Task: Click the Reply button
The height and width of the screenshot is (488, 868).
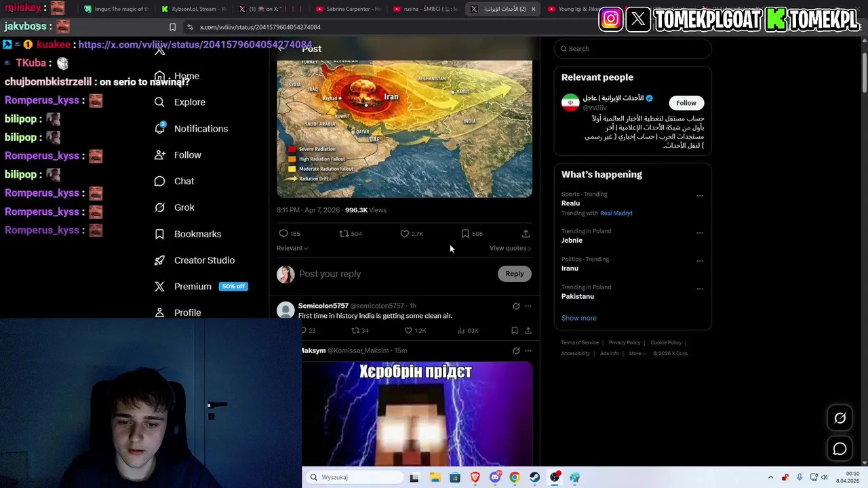Action: (x=514, y=274)
